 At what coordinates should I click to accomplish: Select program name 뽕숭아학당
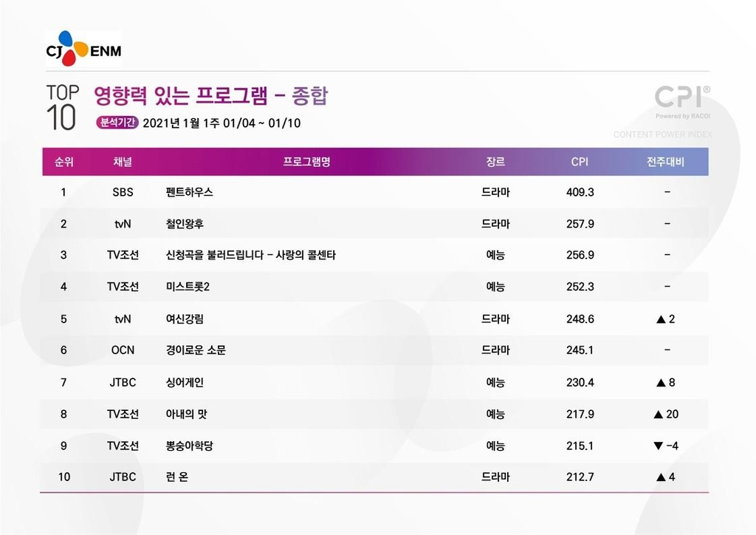point(190,446)
